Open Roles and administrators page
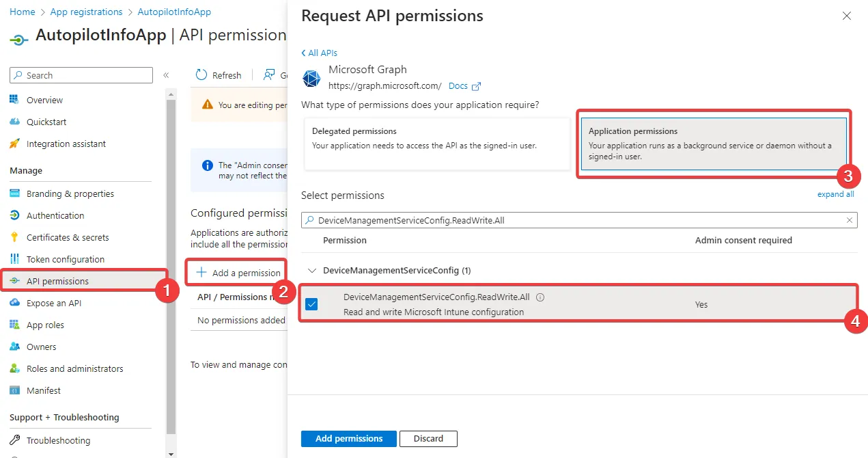 pos(75,368)
